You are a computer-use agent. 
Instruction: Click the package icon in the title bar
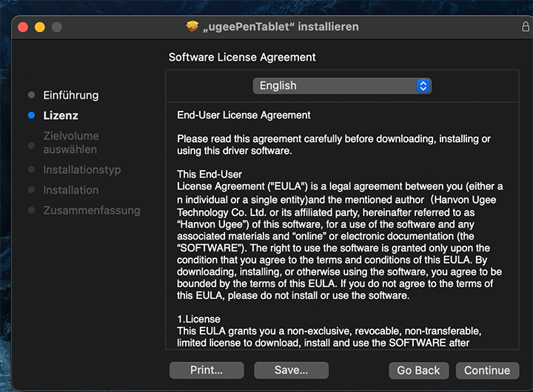click(x=193, y=27)
